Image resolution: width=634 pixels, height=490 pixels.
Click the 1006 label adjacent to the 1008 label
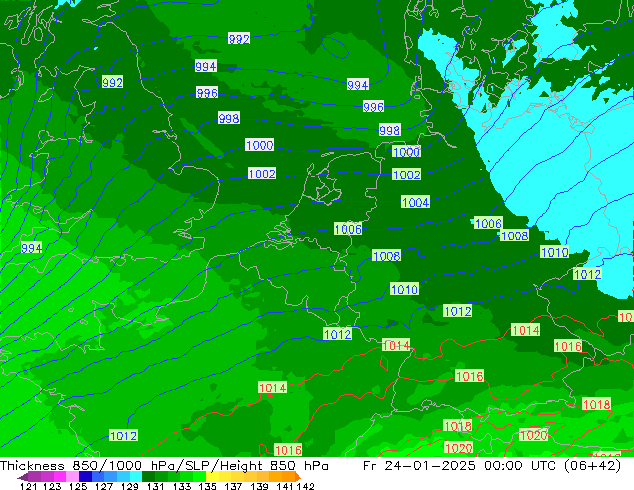488,223
